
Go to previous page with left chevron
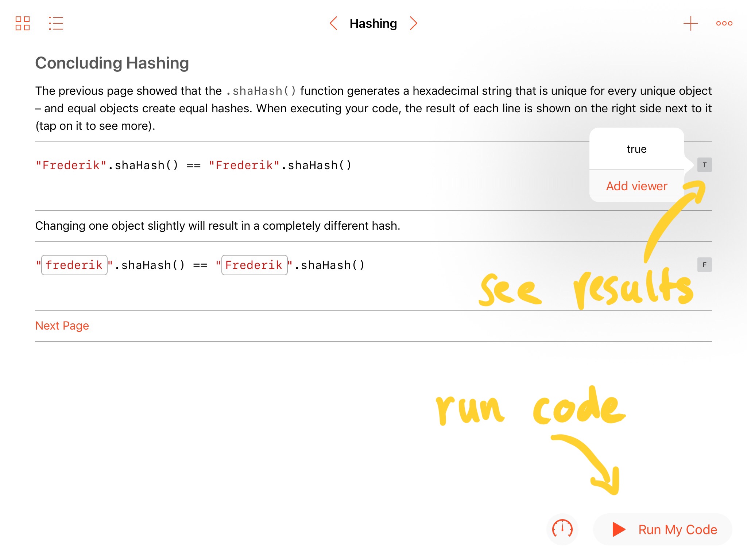click(333, 23)
